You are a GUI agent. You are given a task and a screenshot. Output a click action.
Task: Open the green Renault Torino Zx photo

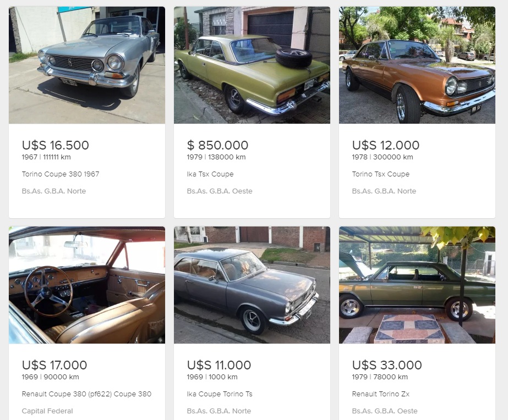tap(417, 285)
